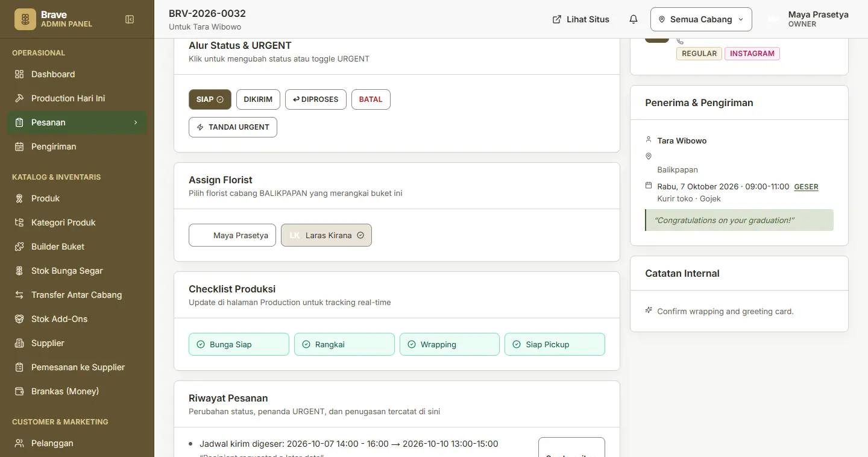The height and width of the screenshot is (457, 868).
Task: Click "Untuk Tara Wibowo" subtitle in header
Action: (x=205, y=27)
